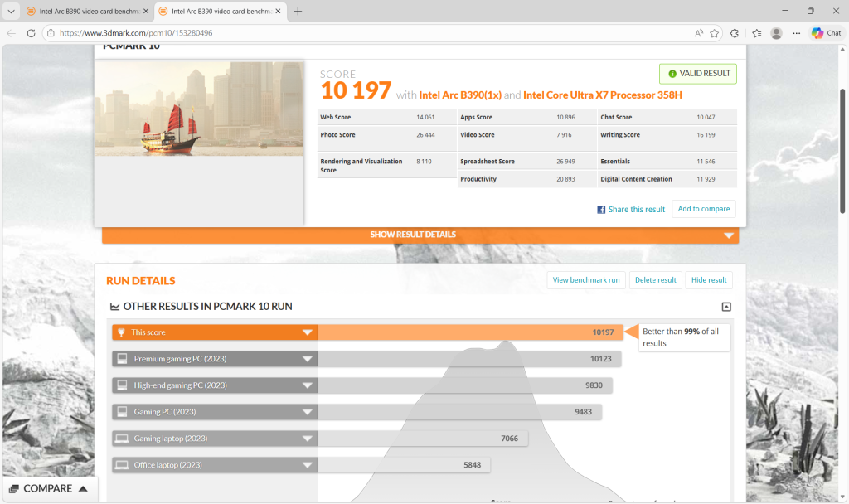Open the browser extensions icon
This screenshot has height=504, width=849.
tap(735, 33)
